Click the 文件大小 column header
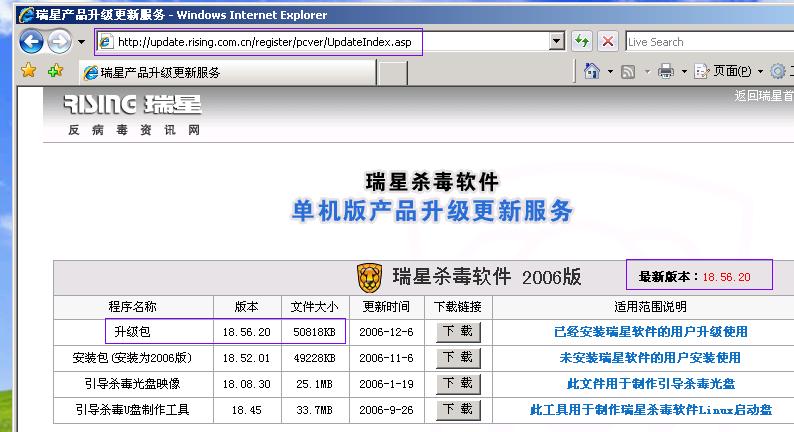This screenshot has width=794, height=432. [314, 306]
